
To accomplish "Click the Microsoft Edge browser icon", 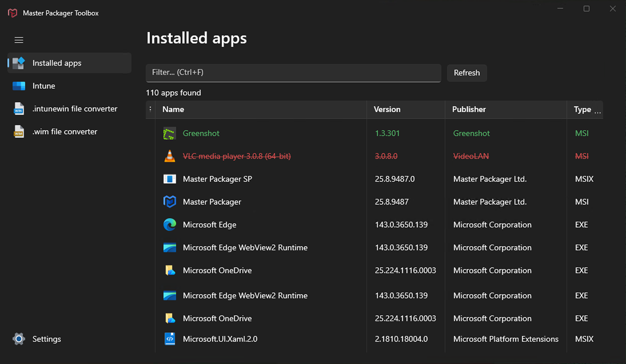I will tap(170, 225).
